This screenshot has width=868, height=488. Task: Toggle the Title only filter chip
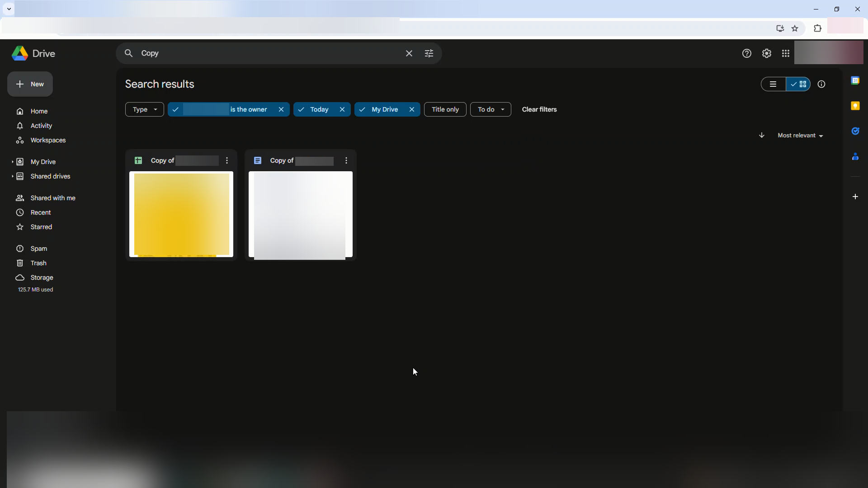[445, 109]
